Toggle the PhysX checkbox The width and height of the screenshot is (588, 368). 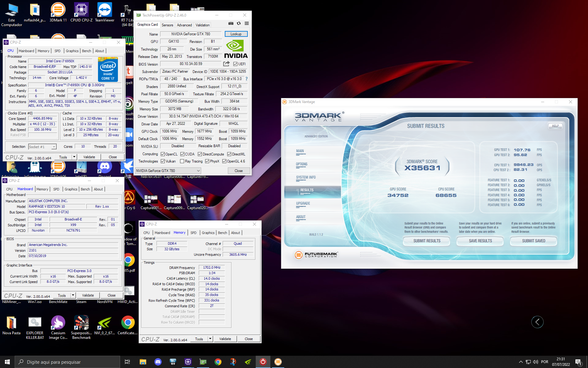pos(207,161)
